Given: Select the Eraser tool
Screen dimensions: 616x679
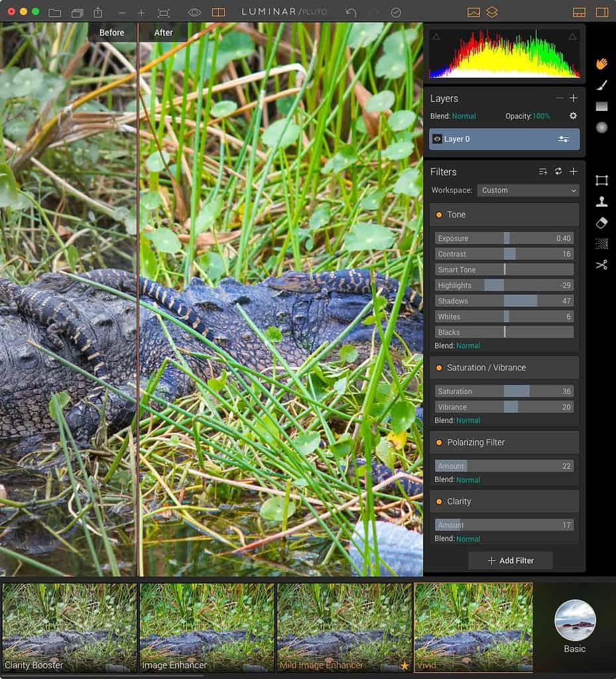Looking at the screenshot, I should [601, 223].
